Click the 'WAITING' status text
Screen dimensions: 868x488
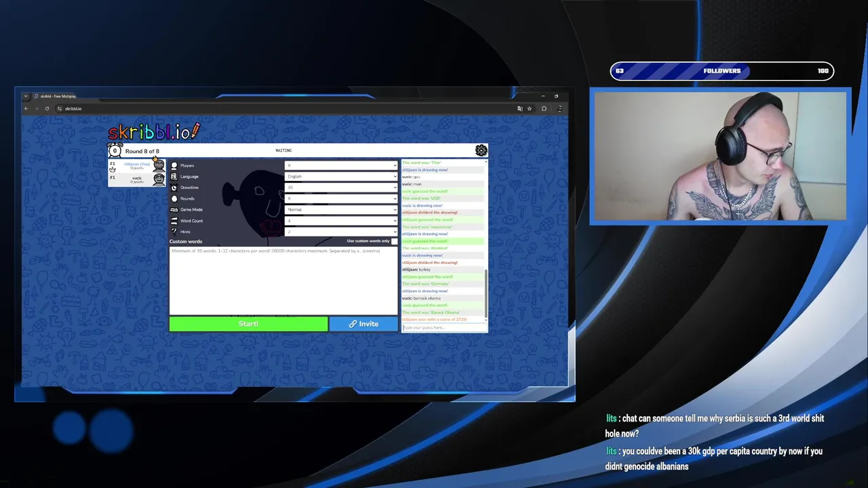[283, 150]
